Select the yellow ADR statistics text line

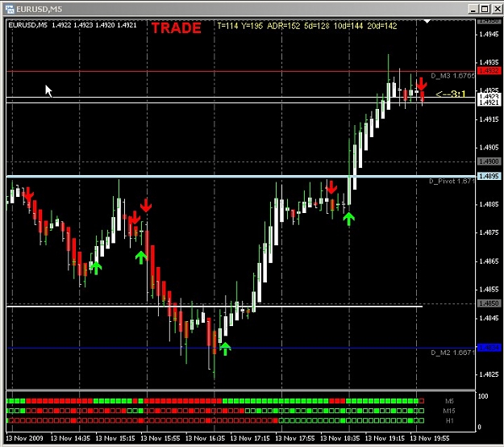click(307, 26)
